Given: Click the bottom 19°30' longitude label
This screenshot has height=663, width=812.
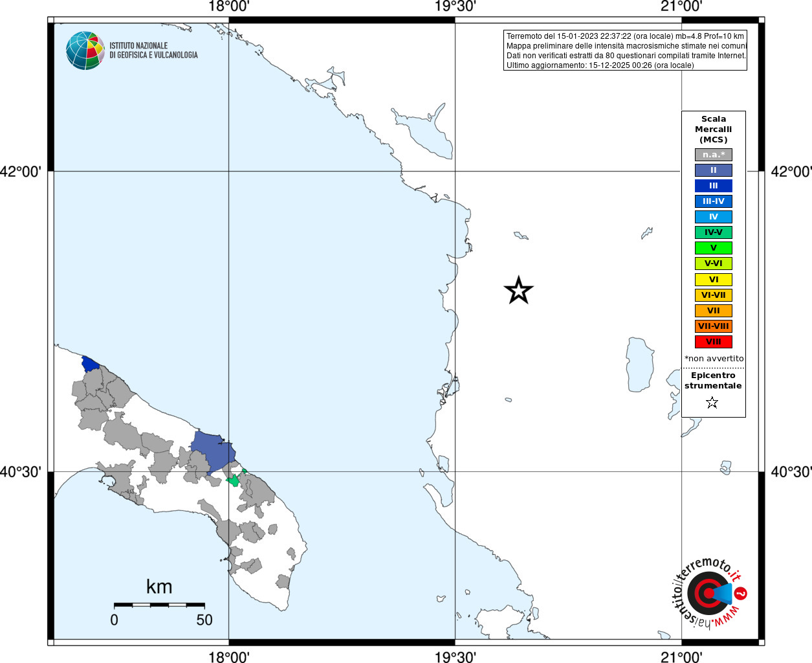Looking at the screenshot, I should 455,657.
